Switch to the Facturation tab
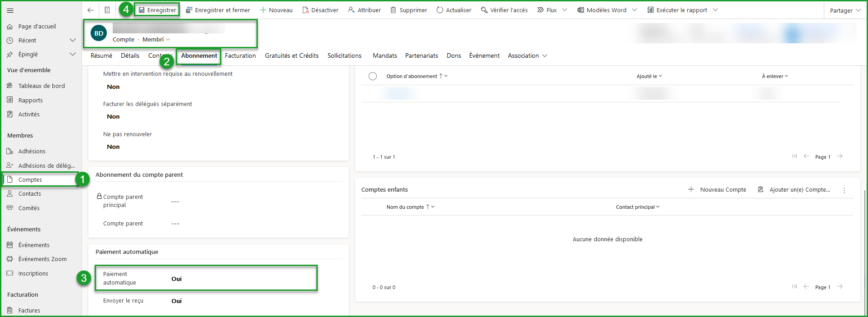 click(240, 55)
